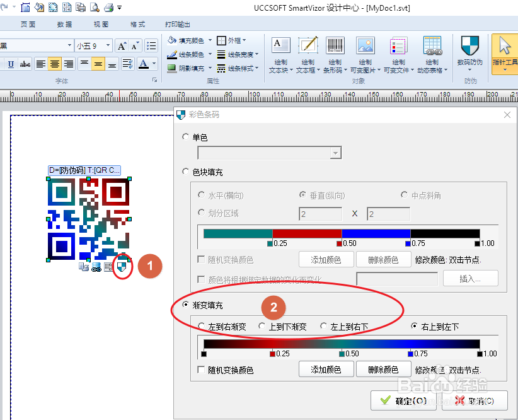Select the 指针工具 pointer tool
The height and width of the screenshot is (420, 518).
505,54
